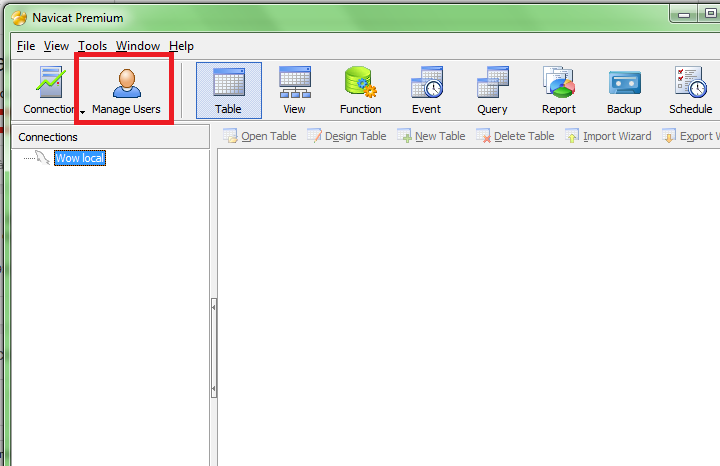Click the Connections panel header

pos(111,137)
